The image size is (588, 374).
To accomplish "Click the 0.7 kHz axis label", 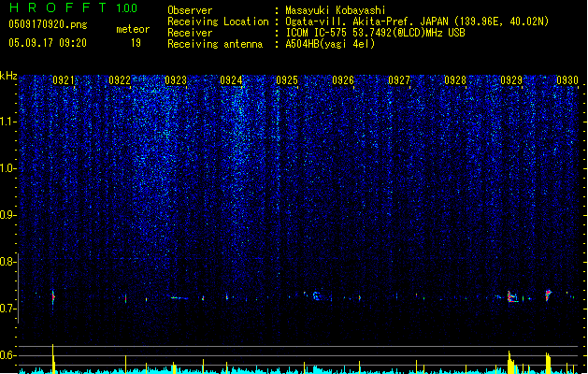I will tap(7, 309).
